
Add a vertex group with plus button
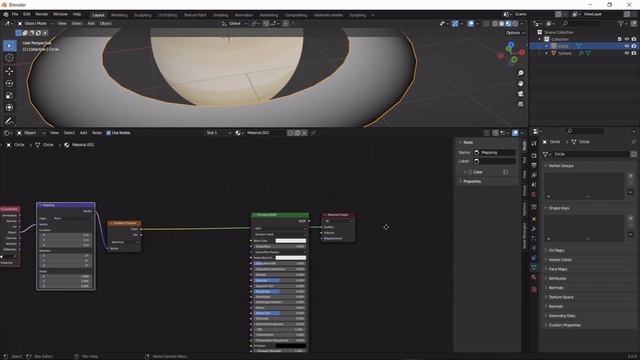coord(631,176)
